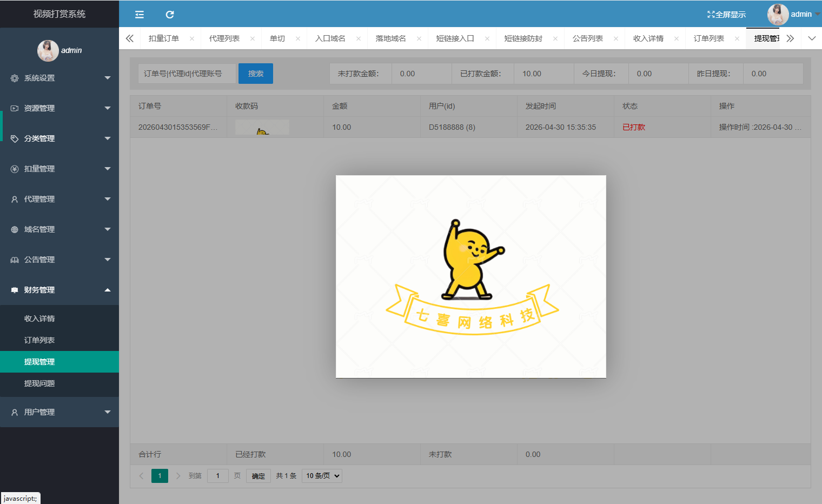
Task: Select 提现管理 sidebar item
Action: (59, 362)
